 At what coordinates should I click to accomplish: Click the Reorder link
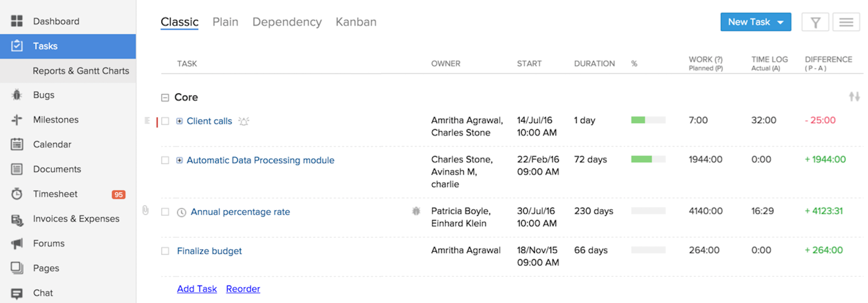pos(243,289)
